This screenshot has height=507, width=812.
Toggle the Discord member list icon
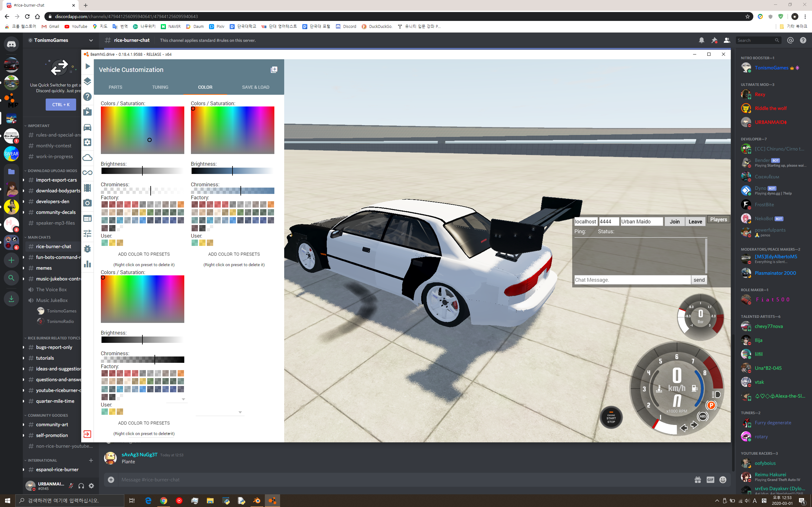point(727,40)
